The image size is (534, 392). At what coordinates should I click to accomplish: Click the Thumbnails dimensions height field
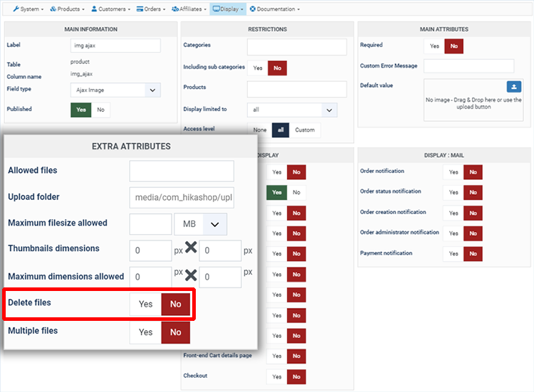[220, 251]
